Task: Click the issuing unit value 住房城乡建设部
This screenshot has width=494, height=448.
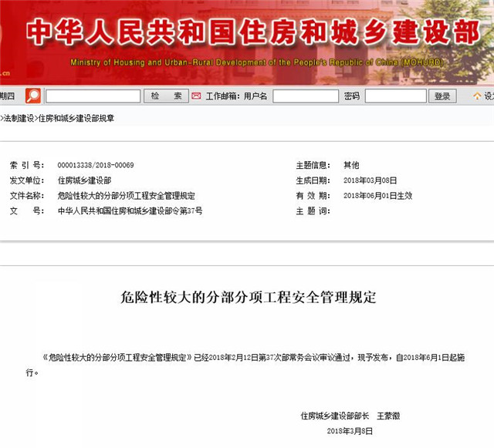Action: click(84, 180)
